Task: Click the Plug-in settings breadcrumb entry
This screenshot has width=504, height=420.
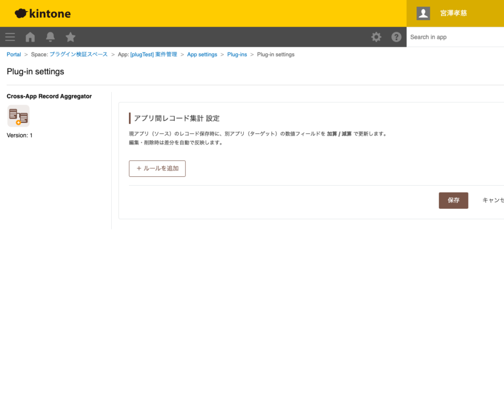Action: (x=276, y=54)
